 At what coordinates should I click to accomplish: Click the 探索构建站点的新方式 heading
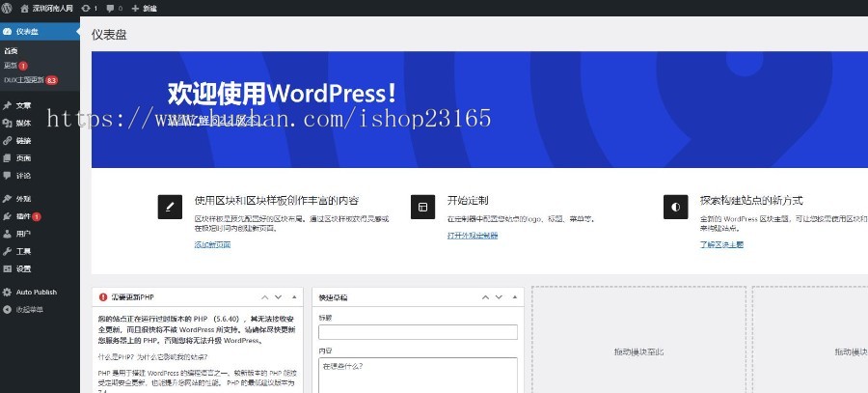click(751, 201)
